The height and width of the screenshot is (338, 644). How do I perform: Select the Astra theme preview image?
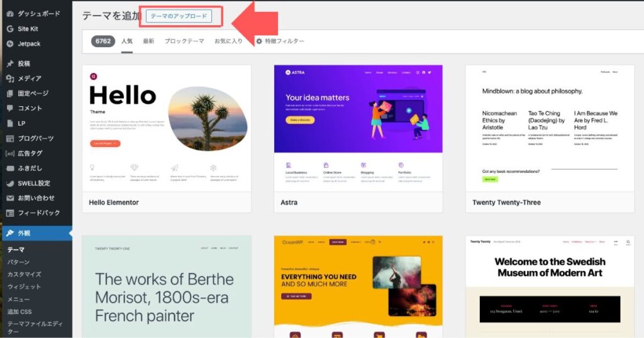point(358,128)
